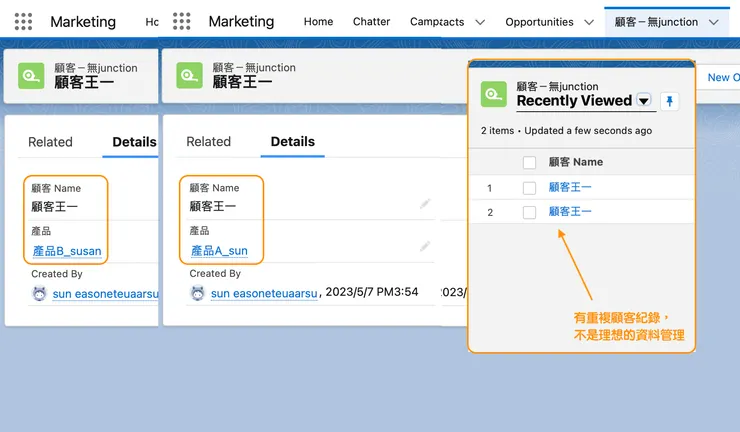Image resolution: width=740 pixels, height=432 pixels.
Task: Open the 產品B_susan product link
Action: point(67,251)
